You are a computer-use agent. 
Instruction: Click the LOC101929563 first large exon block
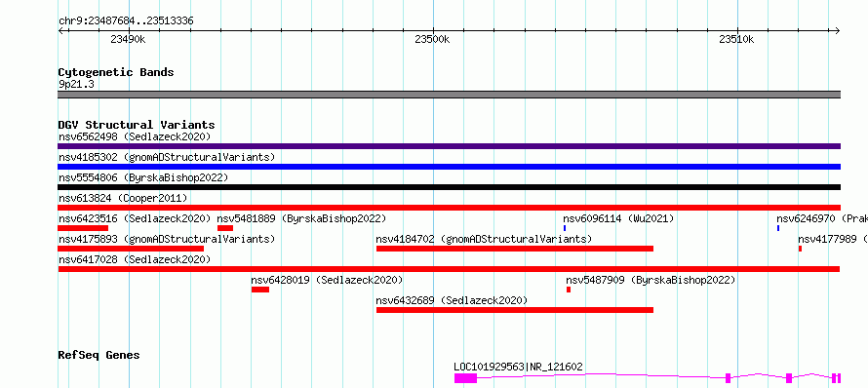465,378
